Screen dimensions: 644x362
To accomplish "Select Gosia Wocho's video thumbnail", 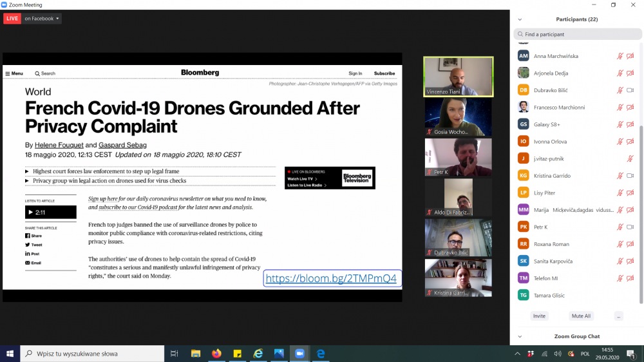I will tap(459, 117).
